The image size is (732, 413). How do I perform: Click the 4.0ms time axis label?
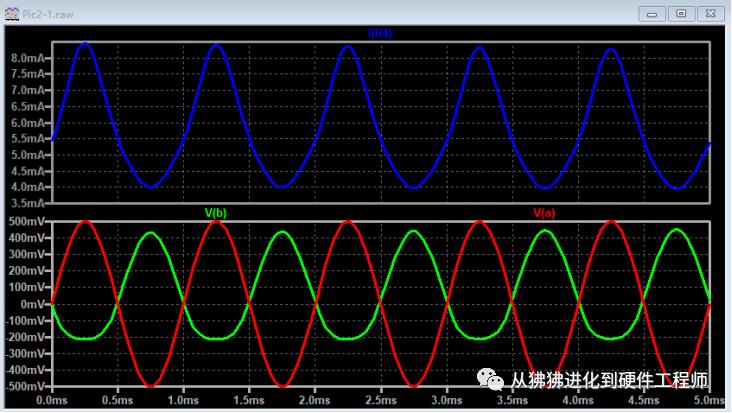pyautogui.click(x=578, y=400)
